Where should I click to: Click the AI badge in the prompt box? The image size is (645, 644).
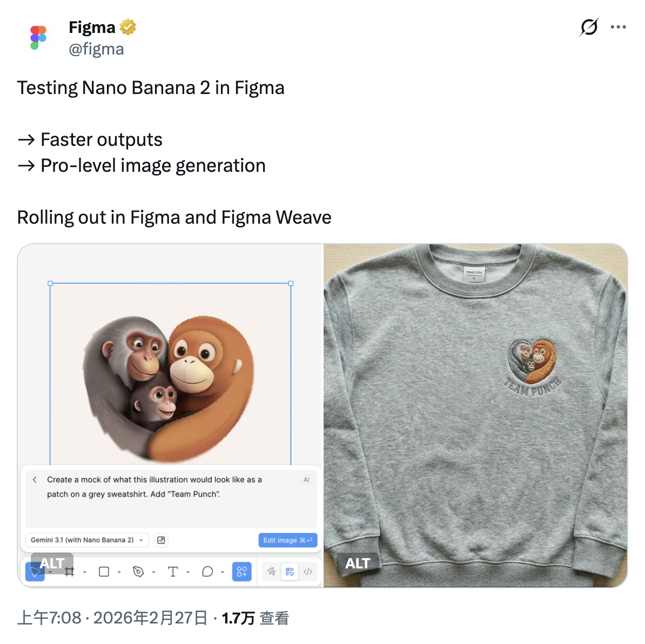(x=306, y=479)
